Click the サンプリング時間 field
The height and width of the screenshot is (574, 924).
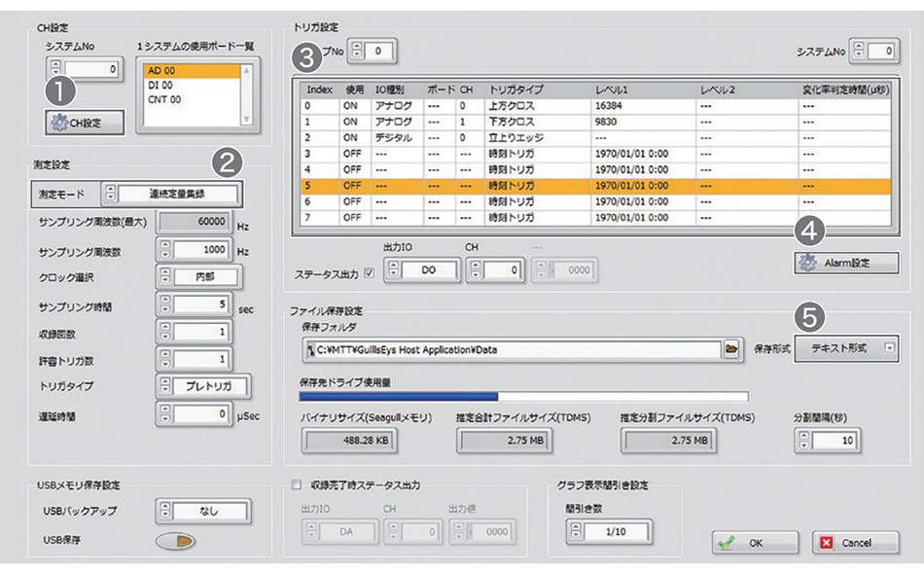click(x=199, y=305)
